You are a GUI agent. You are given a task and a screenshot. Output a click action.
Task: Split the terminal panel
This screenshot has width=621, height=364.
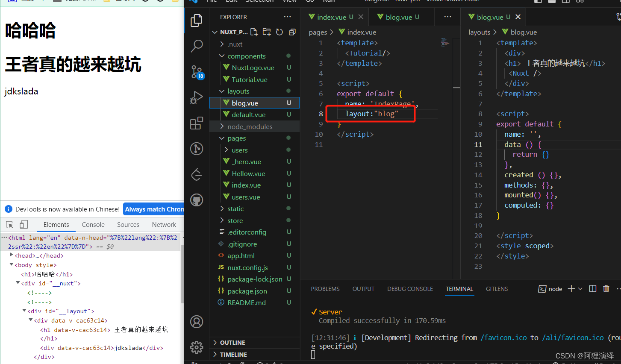point(592,289)
